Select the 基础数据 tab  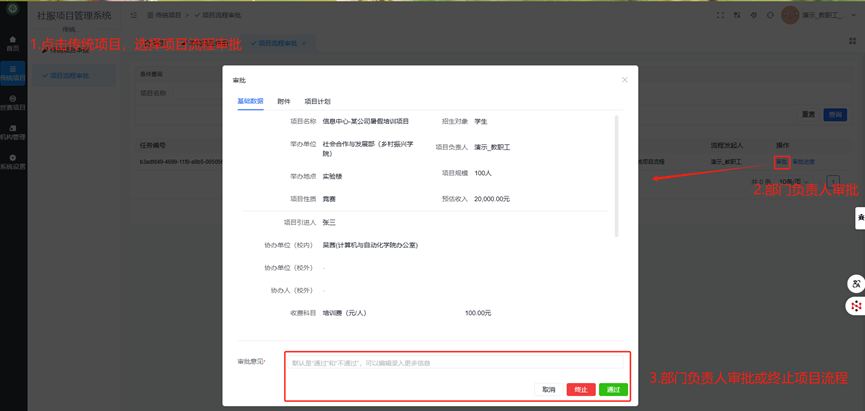click(x=250, y=102)
